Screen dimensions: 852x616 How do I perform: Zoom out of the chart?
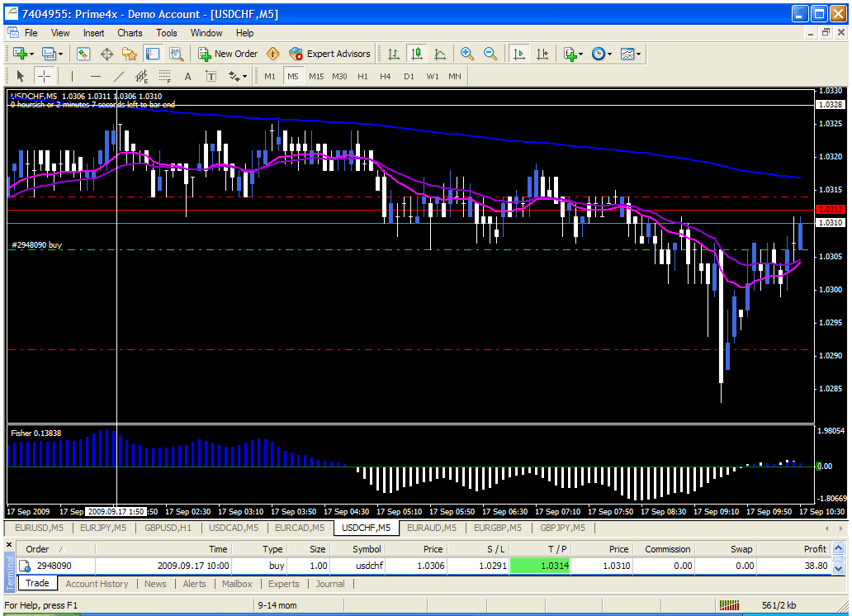pos(490,54)
